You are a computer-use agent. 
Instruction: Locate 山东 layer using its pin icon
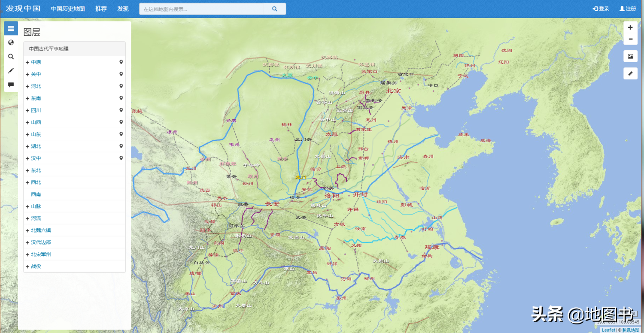[121, 134]
